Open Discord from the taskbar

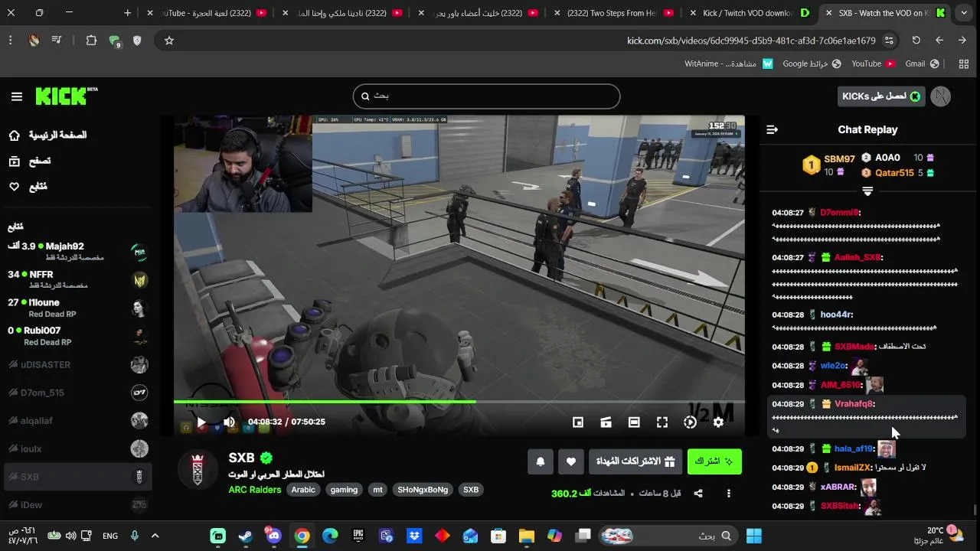[273, 536]
